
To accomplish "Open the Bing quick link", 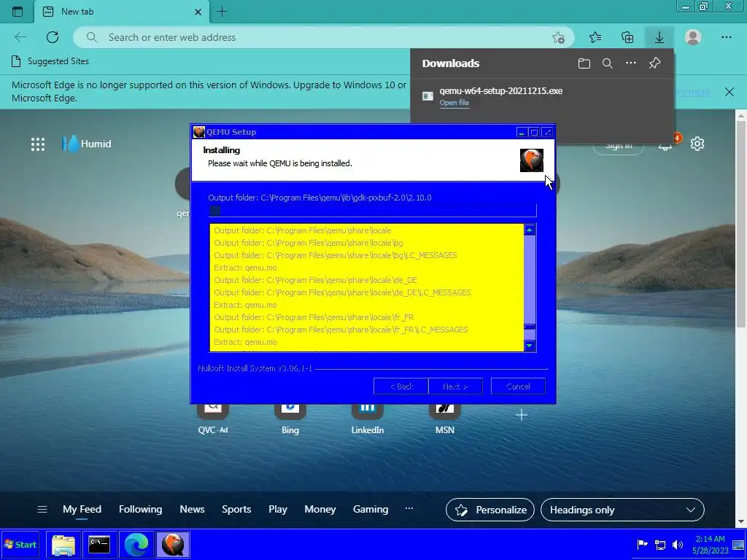I will (x=290, y=418).
